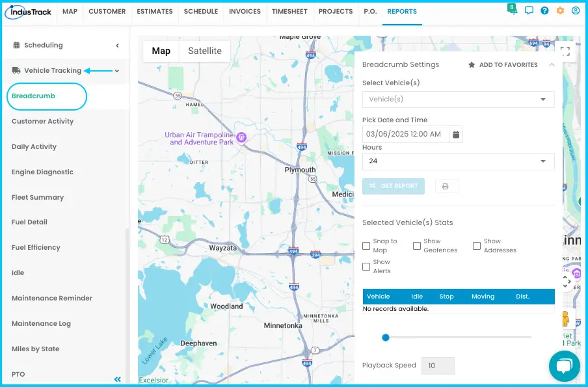
Task: Click the calendar date picker icon
Action: pos(456,134)
